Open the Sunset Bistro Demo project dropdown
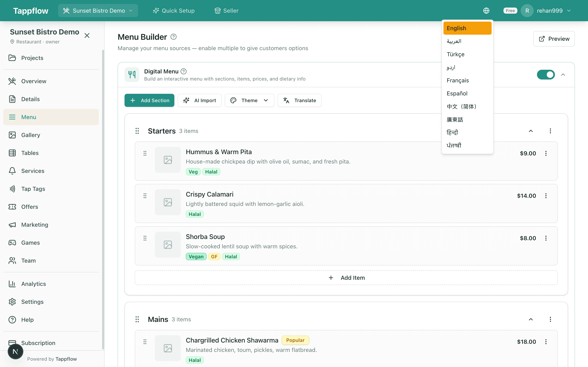Screen dimensions: 588x367 [98, 10]
